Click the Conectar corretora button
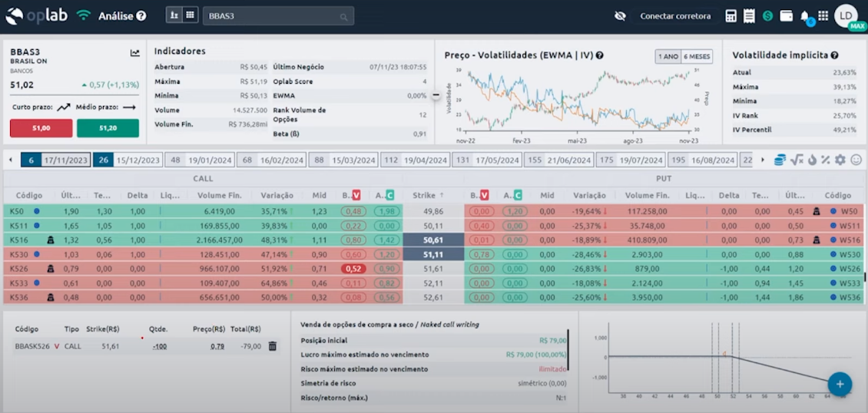Image resolution: width=868 pixels, height=413 pixels. click(x=675, y=16)
